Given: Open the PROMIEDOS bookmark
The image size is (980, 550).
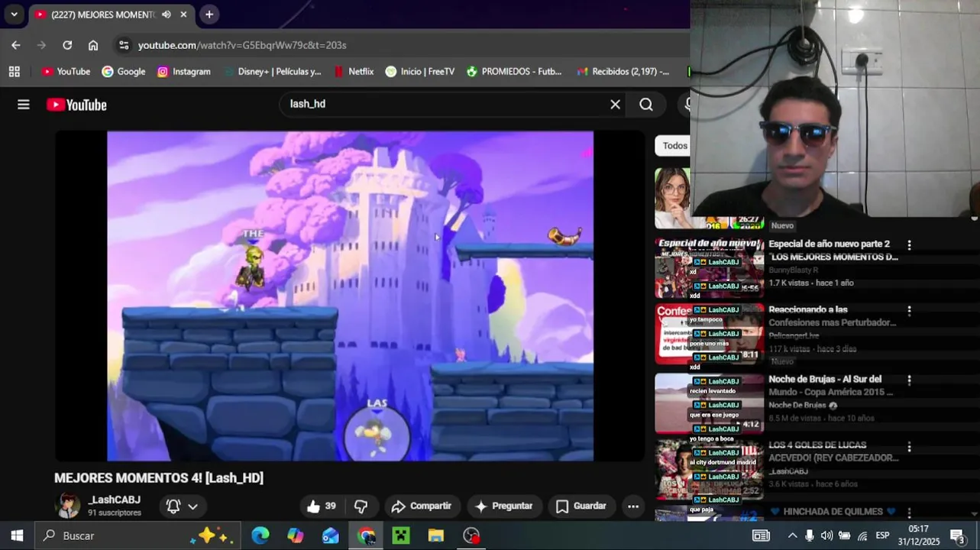Looking at the screenshot, I should coord(514,71).
